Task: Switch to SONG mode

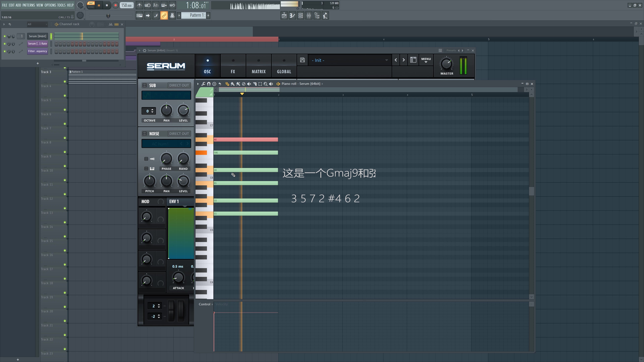Action: click(91, 7)
